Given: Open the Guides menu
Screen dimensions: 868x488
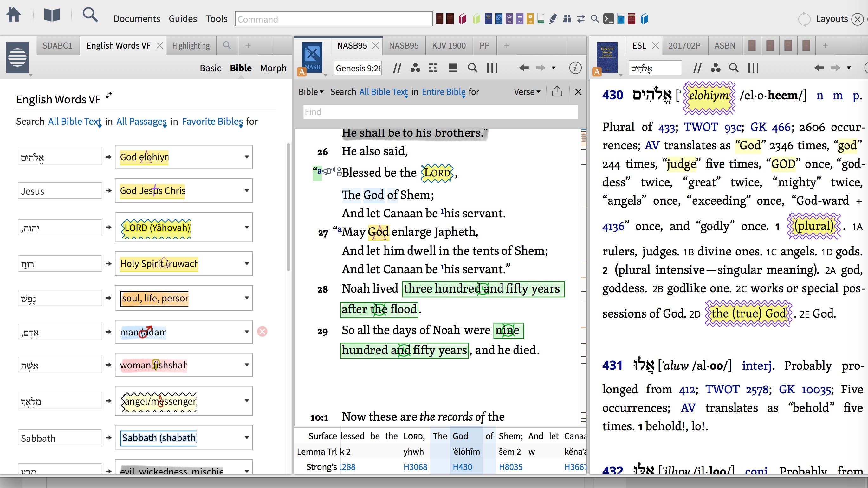Looking at the screenshot, I should pos(183,19).
